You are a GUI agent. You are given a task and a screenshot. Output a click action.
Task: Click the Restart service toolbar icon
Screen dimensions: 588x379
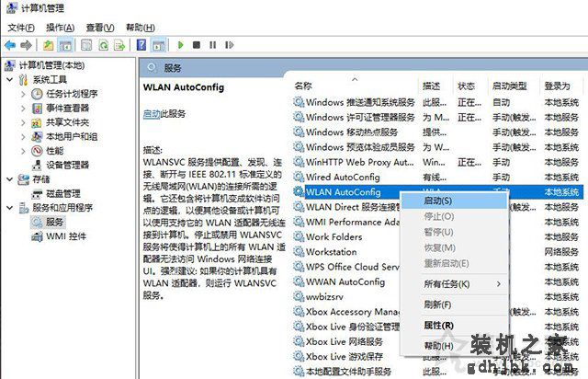pos(229,45)
